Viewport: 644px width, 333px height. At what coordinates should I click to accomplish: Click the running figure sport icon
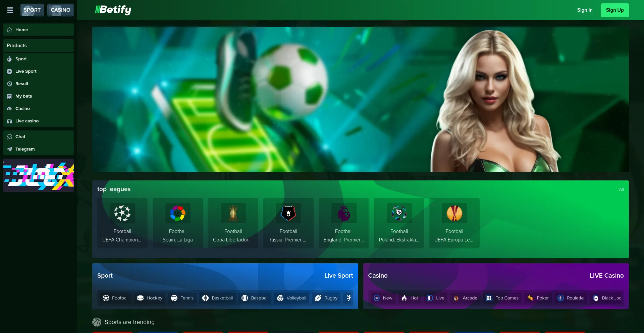point(348,298)
